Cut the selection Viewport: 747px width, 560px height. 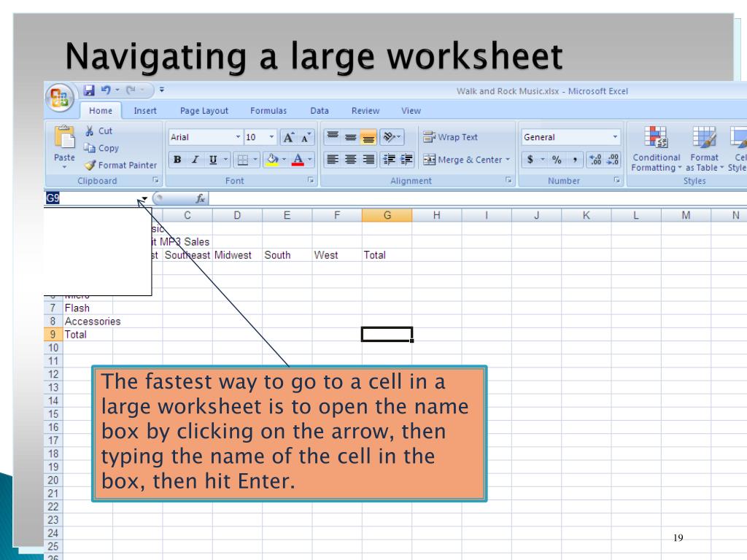[99, 131]
